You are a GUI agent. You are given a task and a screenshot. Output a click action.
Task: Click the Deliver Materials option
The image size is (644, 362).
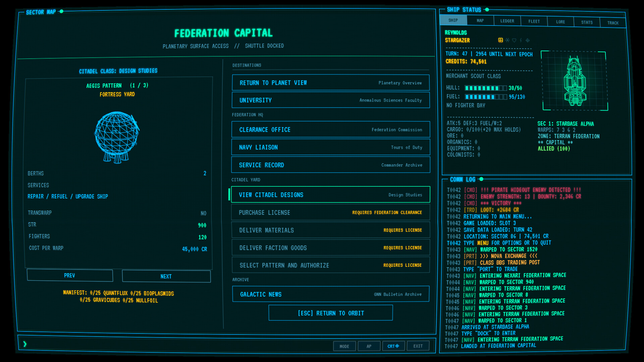pos(331,230)
